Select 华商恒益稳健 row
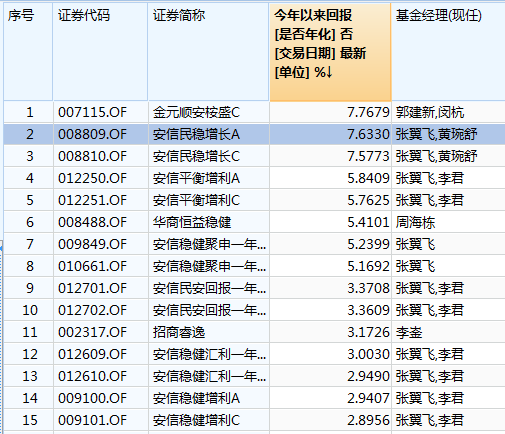The height and width of the screenshot is (434, 505). 254,222
